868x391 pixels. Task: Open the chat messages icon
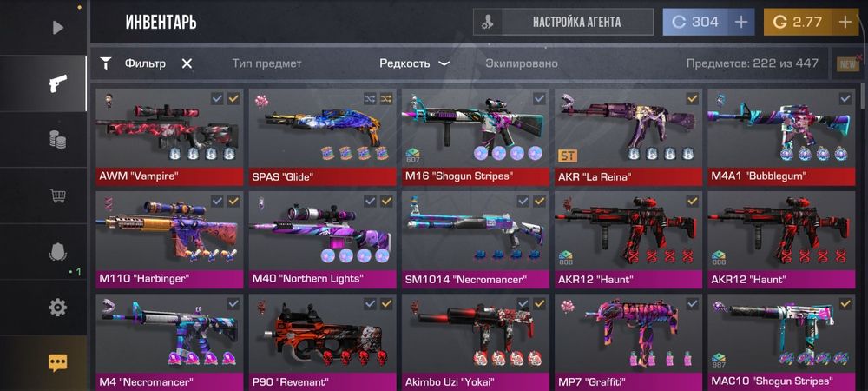click(57, 362)
